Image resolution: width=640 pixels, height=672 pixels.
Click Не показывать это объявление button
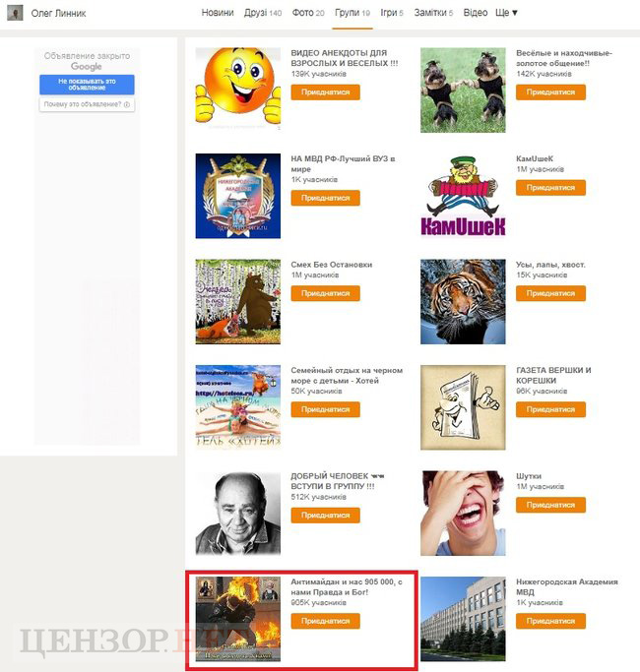pos(87,85)
